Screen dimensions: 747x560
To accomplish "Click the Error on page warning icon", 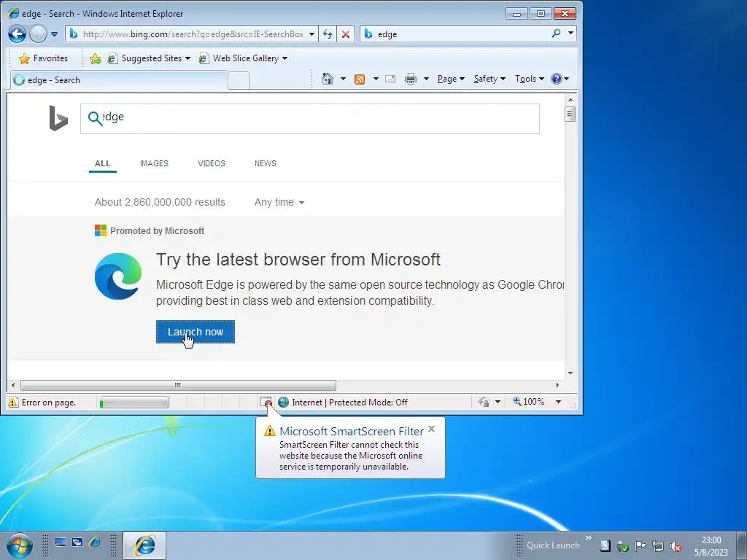I will pyautogui.click(x=13, y=402).
